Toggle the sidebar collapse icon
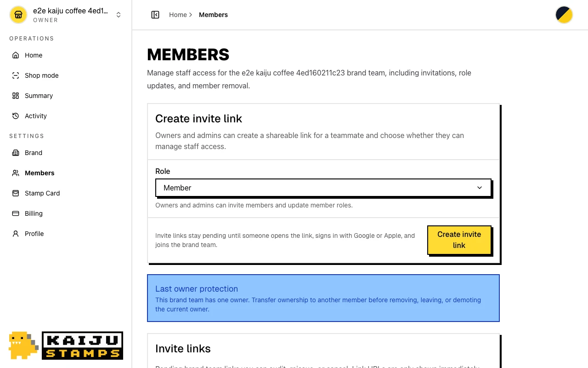 [155, 15]
